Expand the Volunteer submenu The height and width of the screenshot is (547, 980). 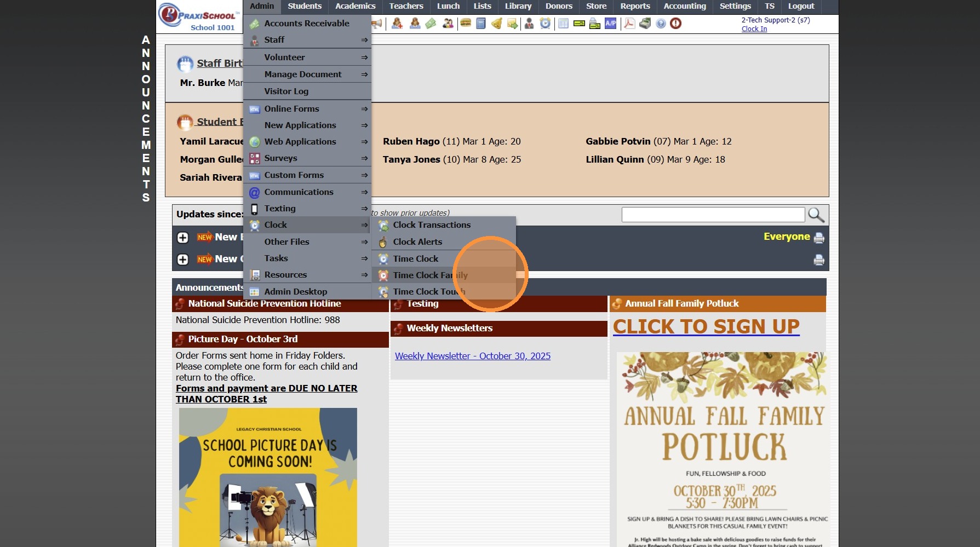point(307,57)
